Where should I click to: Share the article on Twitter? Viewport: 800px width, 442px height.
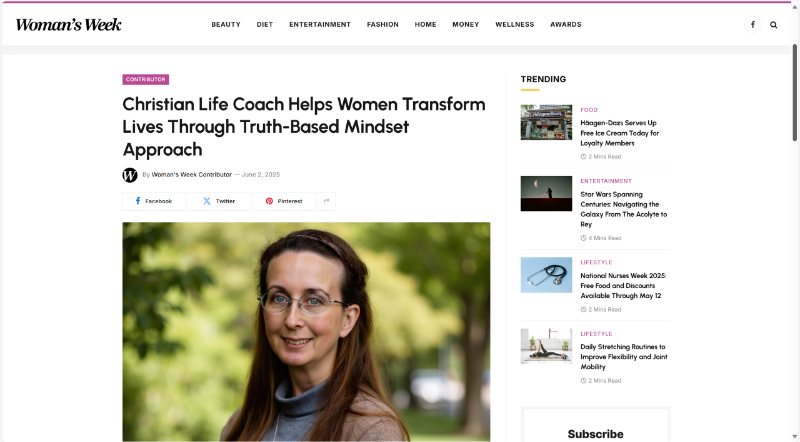click(219, 201)
